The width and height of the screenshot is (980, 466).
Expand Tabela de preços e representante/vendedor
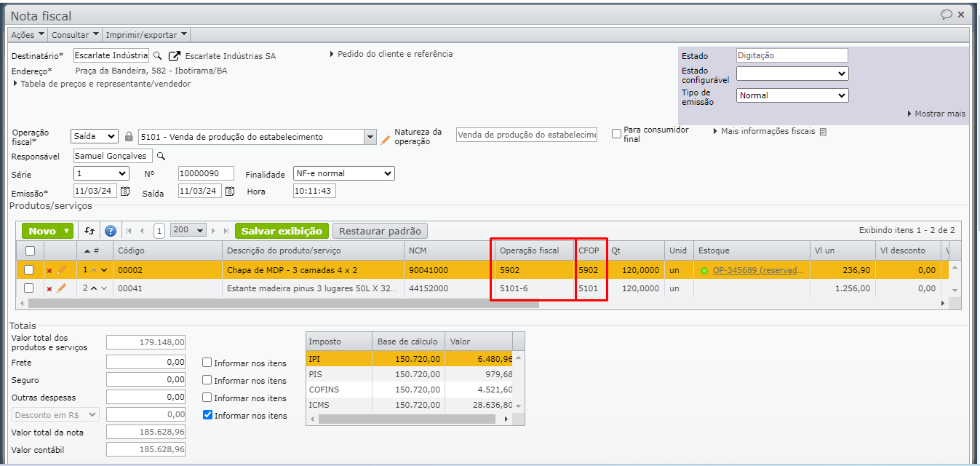[102, 84]
